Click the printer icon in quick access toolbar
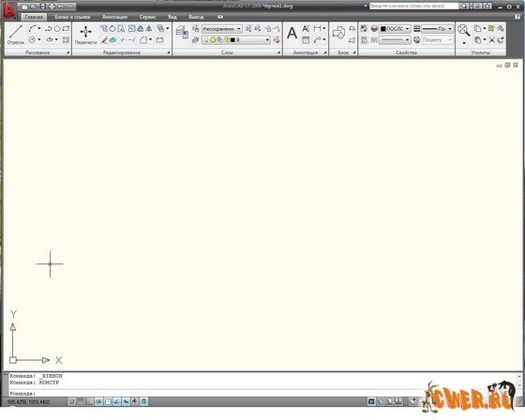525x420 pixels. [x=52, y=7]
